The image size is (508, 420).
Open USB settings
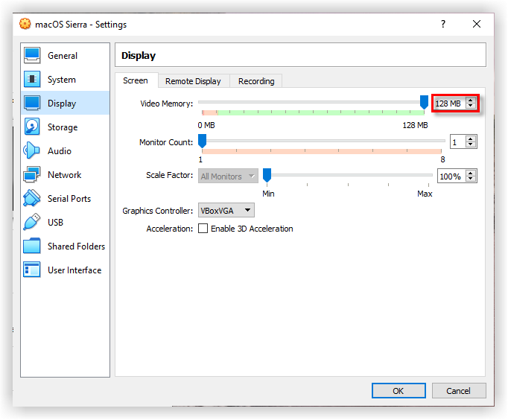[x=65, y=222]
